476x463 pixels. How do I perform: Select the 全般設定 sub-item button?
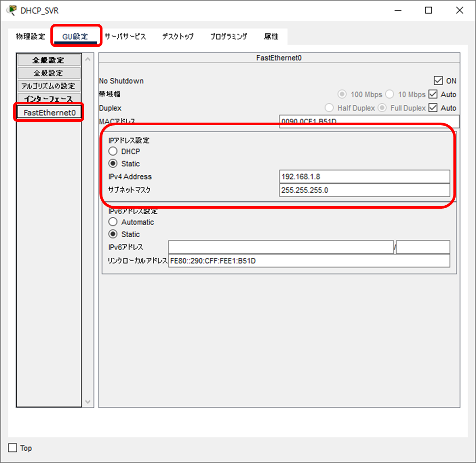click(x=49, y=73)
